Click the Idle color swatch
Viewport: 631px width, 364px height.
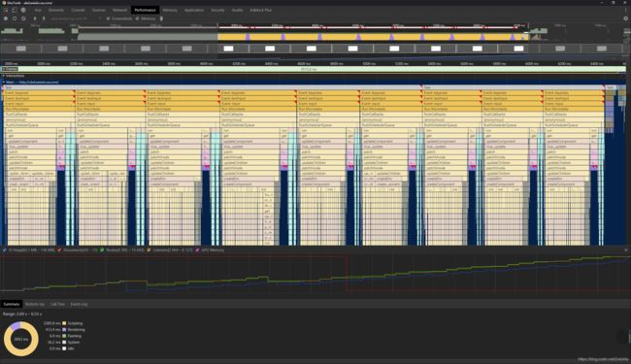tap(64, 348)
